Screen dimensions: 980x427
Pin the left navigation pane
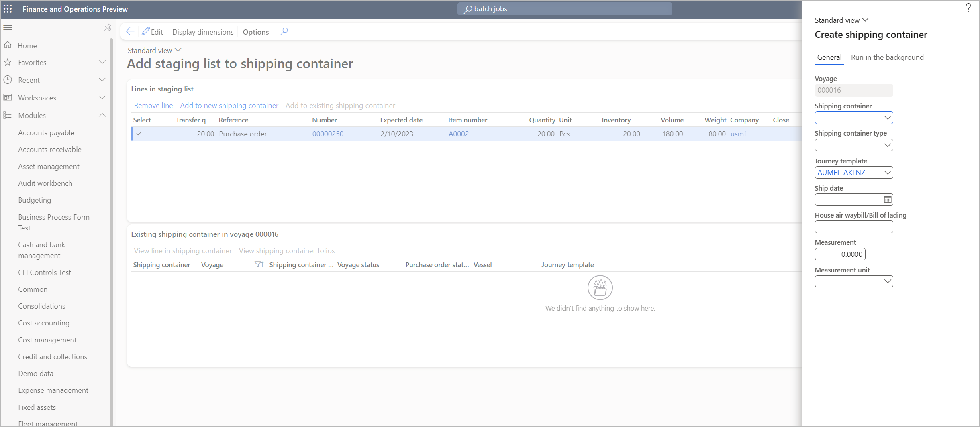107,27
